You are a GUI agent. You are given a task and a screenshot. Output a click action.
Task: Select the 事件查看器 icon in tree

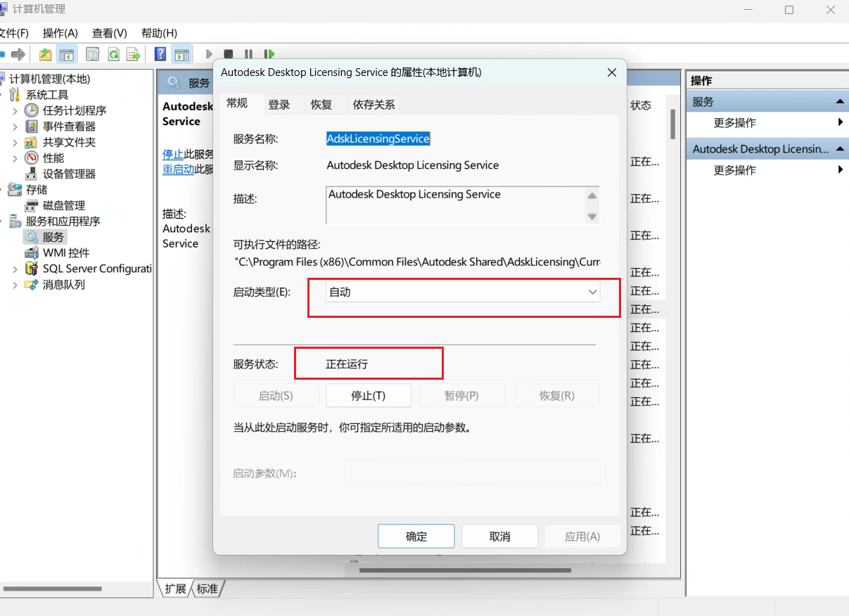click(32, 127)
